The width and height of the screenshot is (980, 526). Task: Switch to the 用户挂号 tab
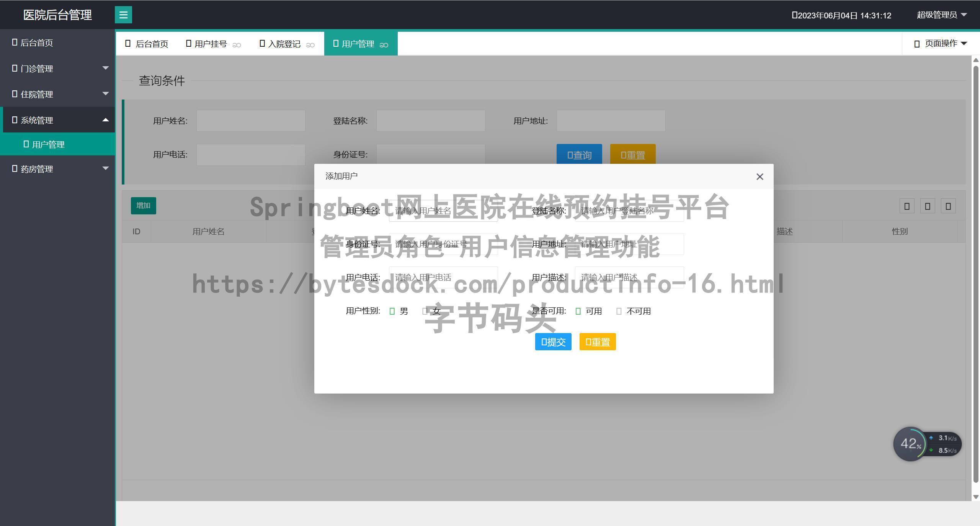(x=211, y=44)
